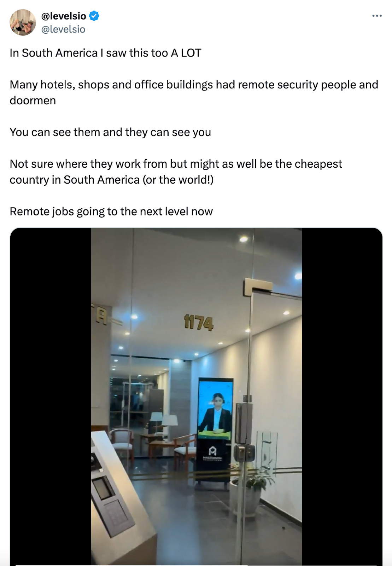This screenshot has width=392, height=566.
Task: Click the 'Remote jobs going to the next level' line
Action: [x=111, y=212]
